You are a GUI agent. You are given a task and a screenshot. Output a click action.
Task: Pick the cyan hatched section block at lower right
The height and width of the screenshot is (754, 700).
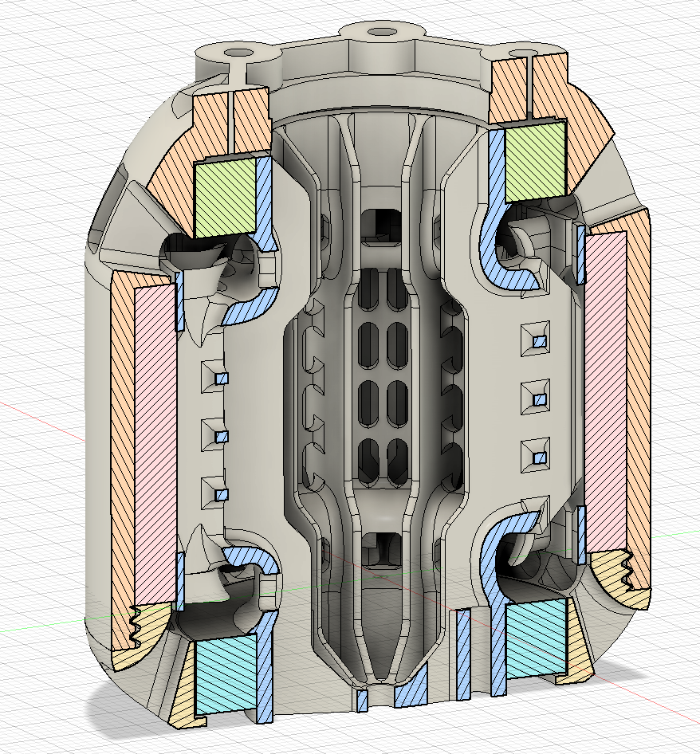538,638
